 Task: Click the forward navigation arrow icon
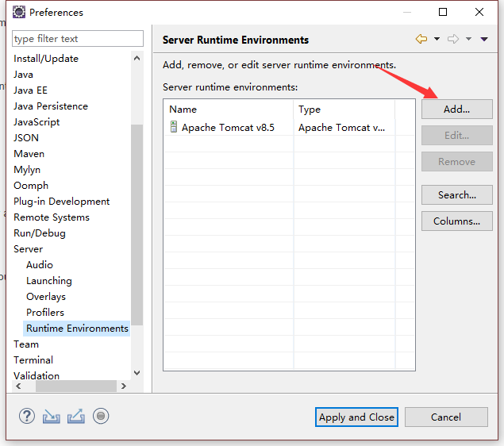tap(453, 39)
